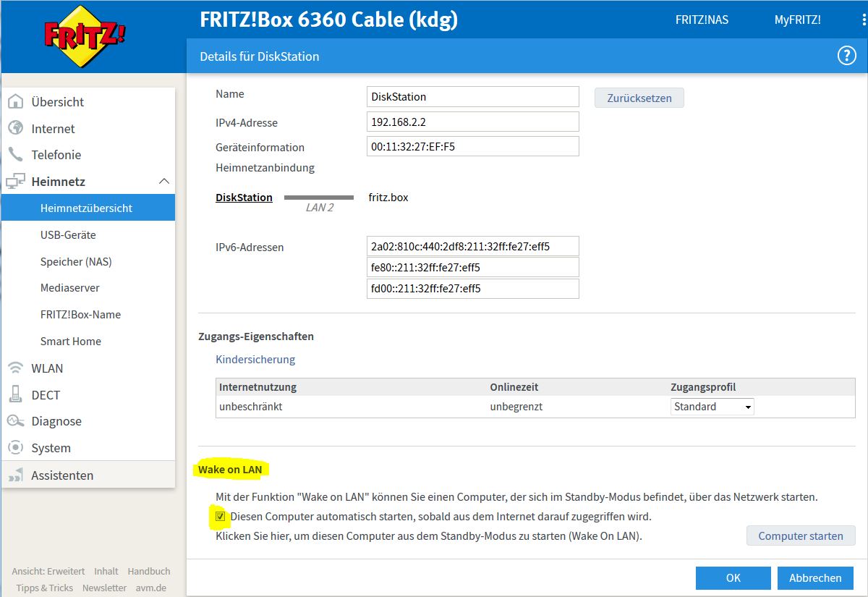Uncheck automatic Wake on LAN start checkbox
This screenshot has height=597, width=868.
tap(221, 517)
